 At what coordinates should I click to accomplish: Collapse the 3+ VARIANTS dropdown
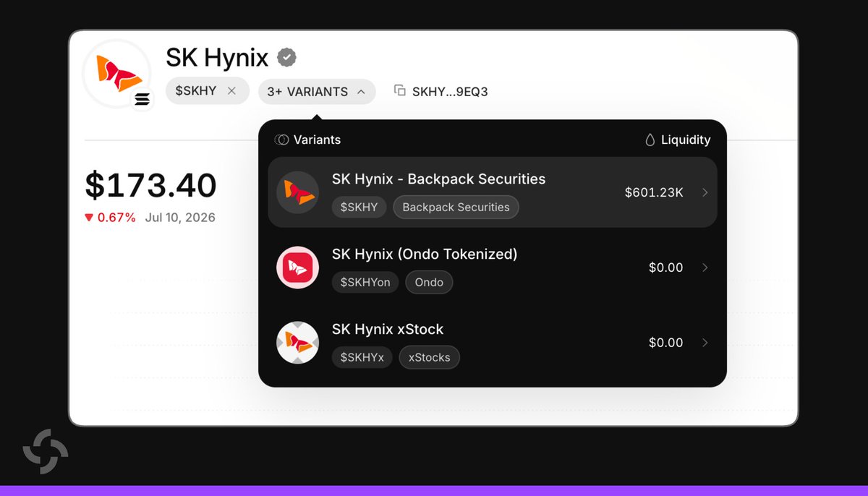tap(317, 92)
